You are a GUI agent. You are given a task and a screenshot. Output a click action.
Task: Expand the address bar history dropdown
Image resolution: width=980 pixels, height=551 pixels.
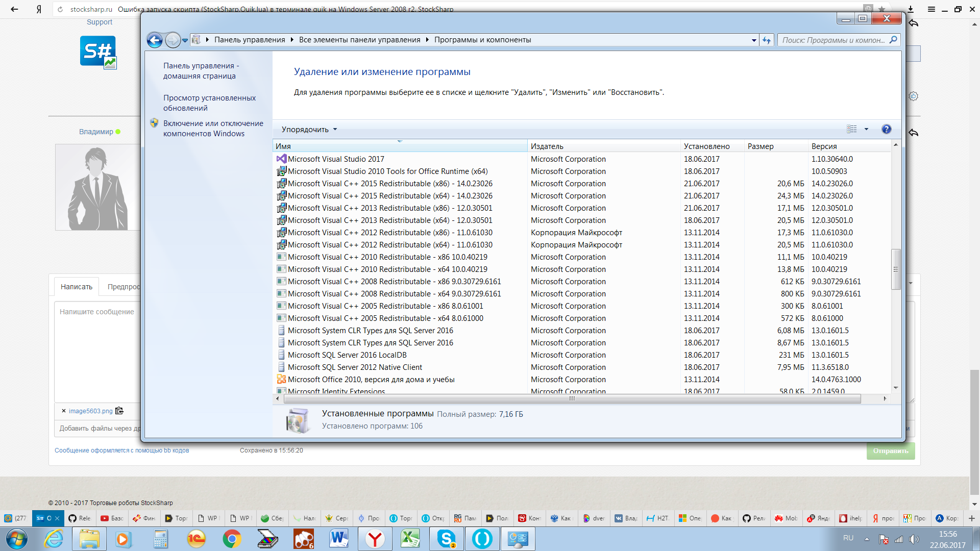click(x=754, y=40)
